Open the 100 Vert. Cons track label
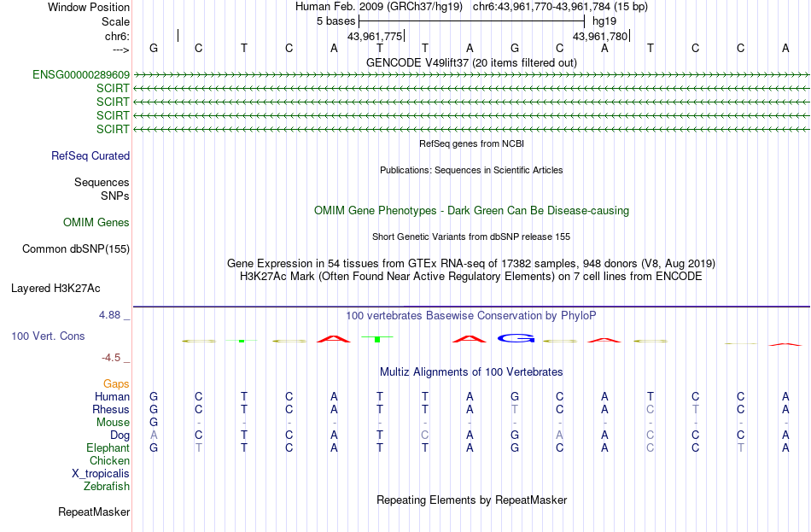The height and width of the screenshot is (532, 811). tap(48, 336)
